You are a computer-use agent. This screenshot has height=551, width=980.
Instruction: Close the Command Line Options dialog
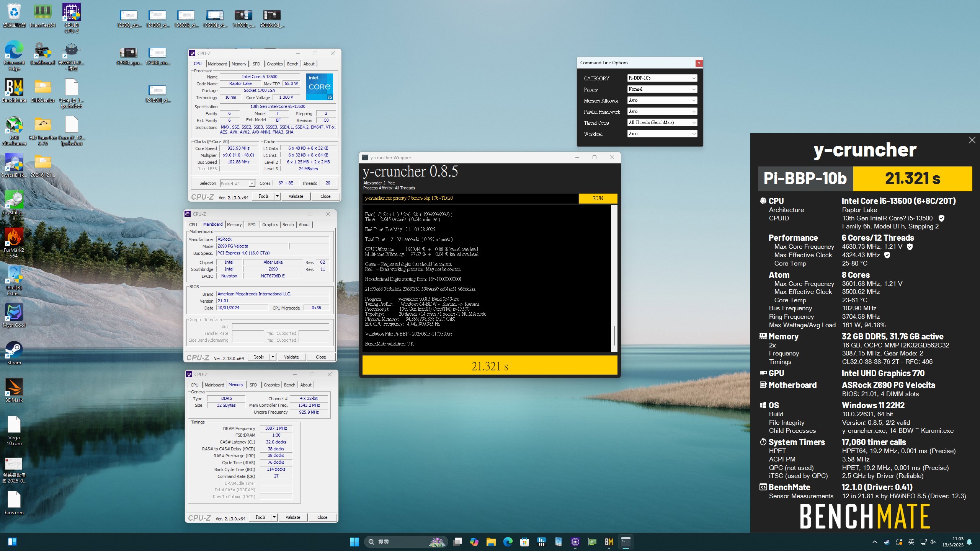[699, 63]
